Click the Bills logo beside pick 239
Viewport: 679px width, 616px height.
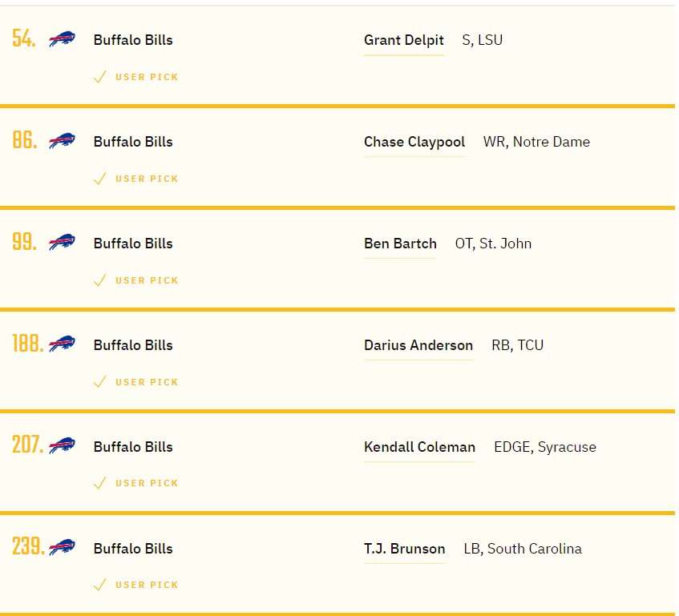point(62,547)
